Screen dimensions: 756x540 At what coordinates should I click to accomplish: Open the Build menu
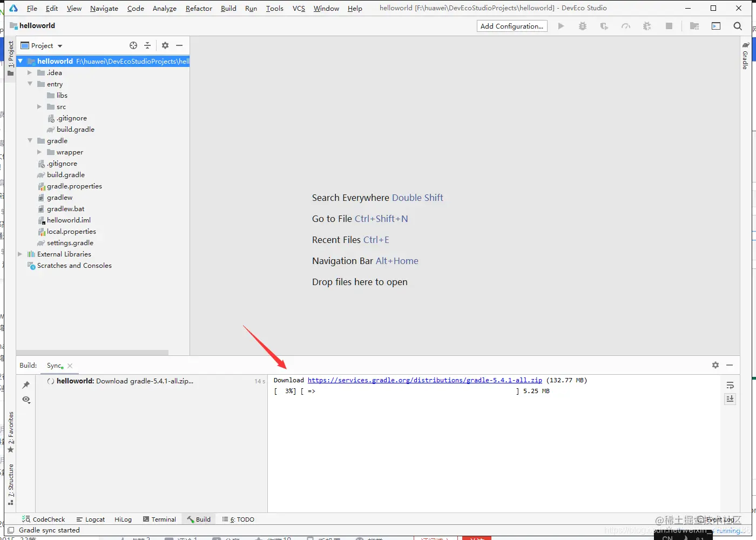(228, 8)
